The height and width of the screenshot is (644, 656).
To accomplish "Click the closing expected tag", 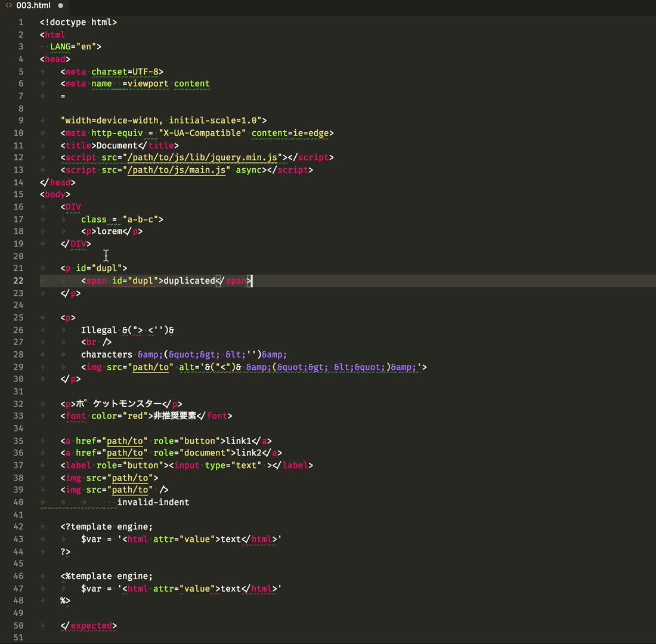I will (89, 626).
